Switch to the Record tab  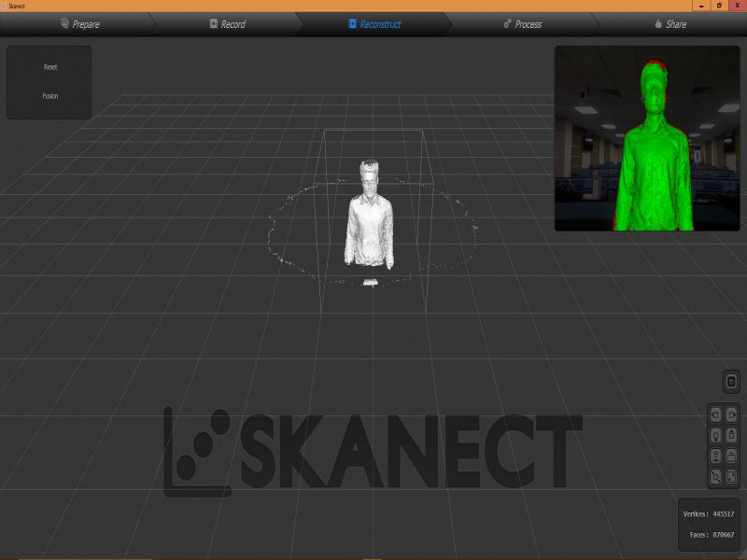(x=227, y=24)
